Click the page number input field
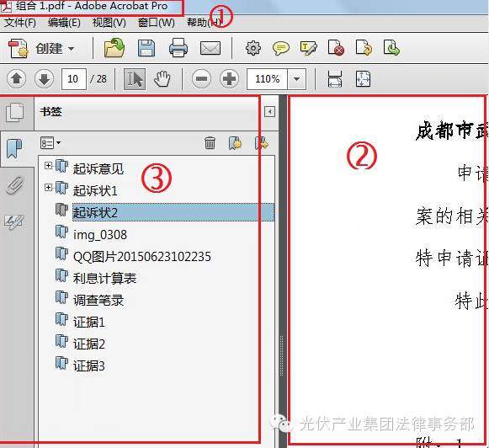The image size is (489, 448). [x=73, y=79]
